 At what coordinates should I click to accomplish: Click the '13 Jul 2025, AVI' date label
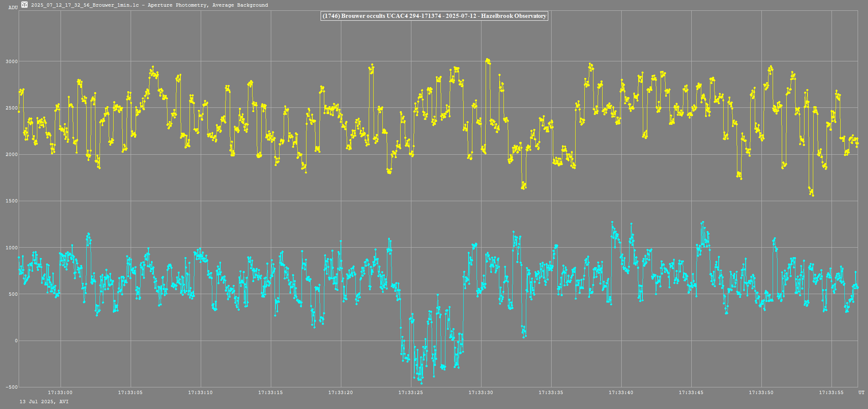44,402
